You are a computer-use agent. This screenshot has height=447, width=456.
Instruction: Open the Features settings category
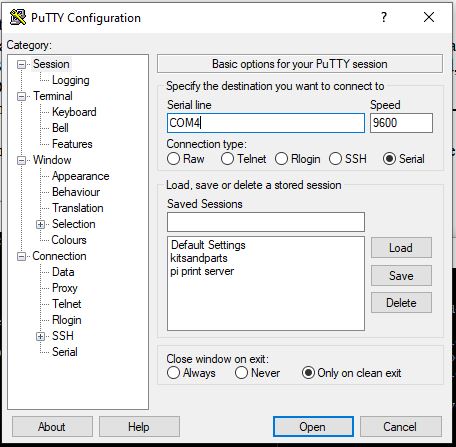(72, 144)
